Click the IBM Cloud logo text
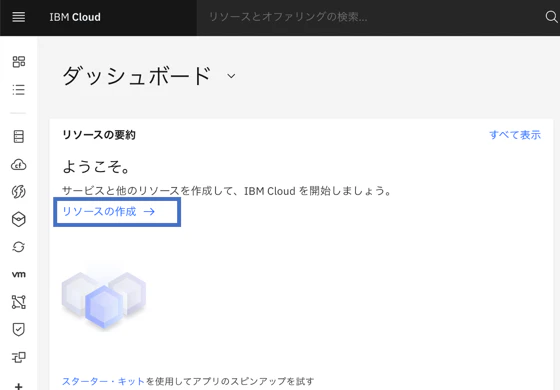 (75, 17)
